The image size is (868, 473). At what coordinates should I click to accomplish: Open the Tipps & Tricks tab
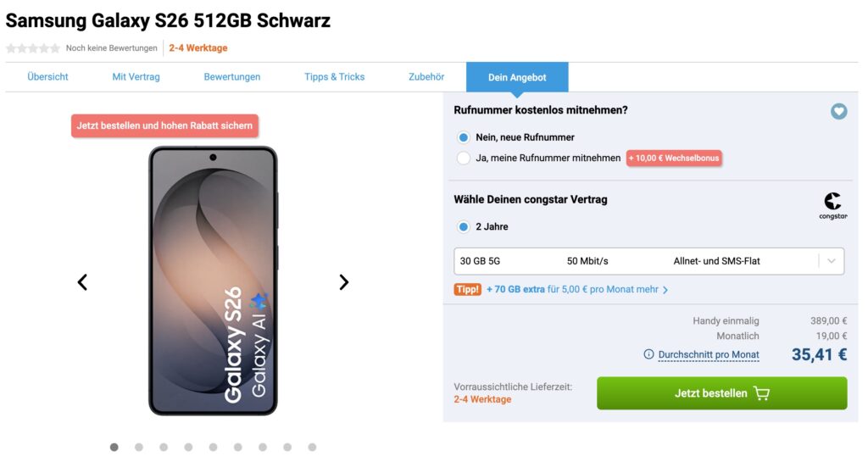tap(334, 77)
